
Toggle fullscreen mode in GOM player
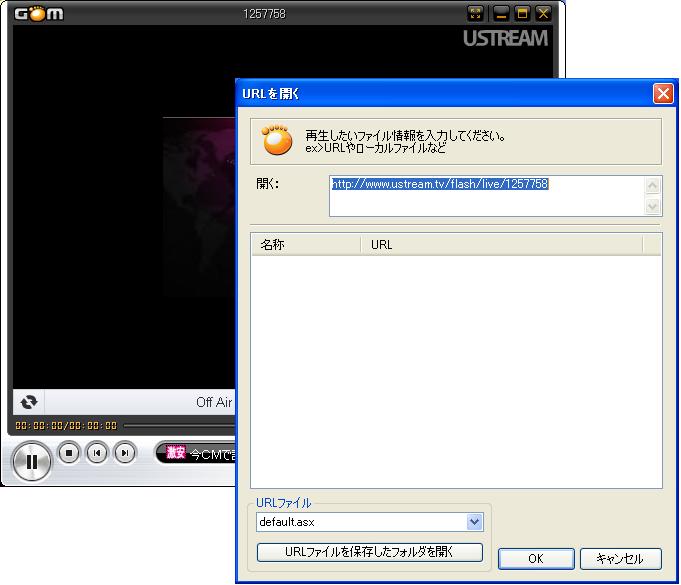click(476, 13)
